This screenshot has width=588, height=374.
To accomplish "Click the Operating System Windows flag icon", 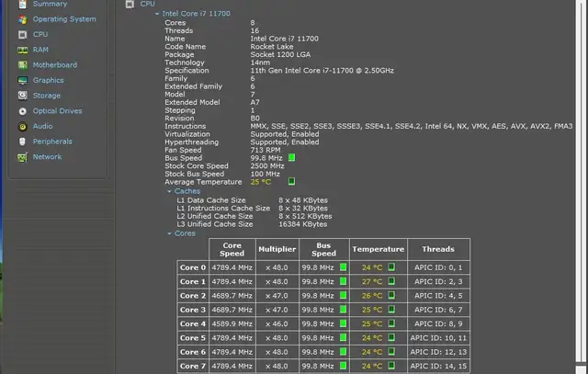I will coord(22,19).
